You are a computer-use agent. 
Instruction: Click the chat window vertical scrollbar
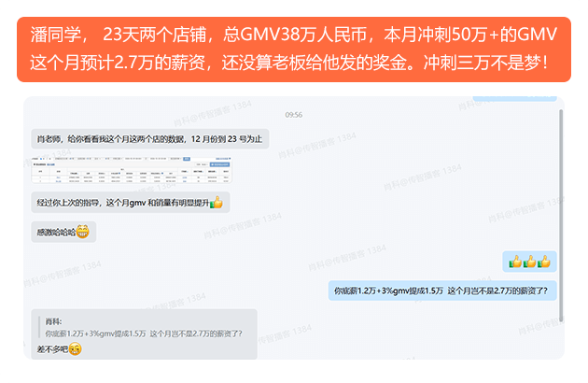561,216
